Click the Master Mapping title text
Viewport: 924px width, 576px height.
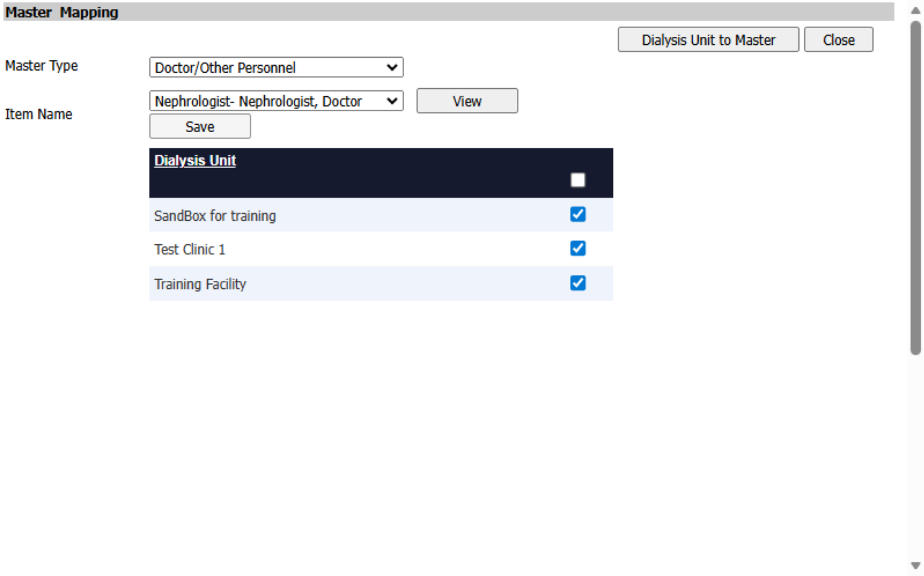(x=61, y=12)
